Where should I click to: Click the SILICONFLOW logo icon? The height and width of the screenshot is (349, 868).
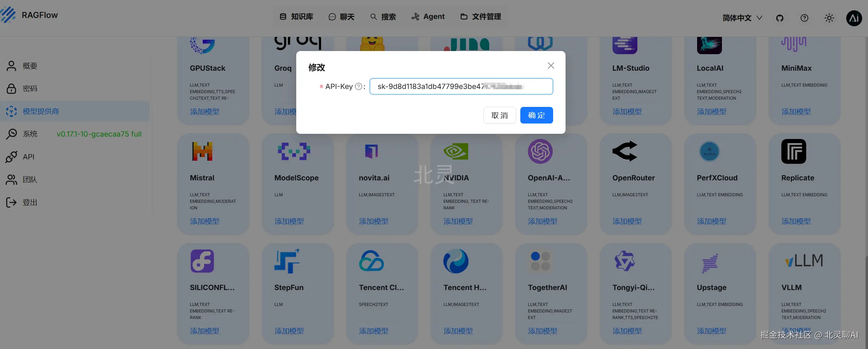pyautogui.click(x=202, y=261)
